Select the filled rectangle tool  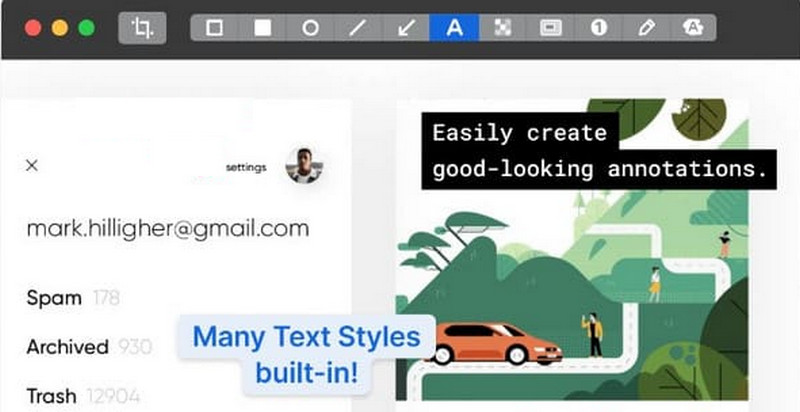[x=262, y=28]
